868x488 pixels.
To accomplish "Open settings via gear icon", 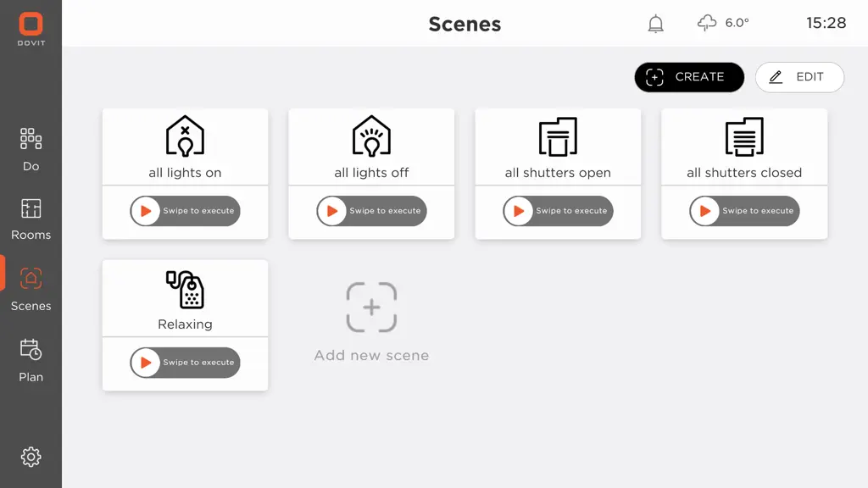I will 31,457.
